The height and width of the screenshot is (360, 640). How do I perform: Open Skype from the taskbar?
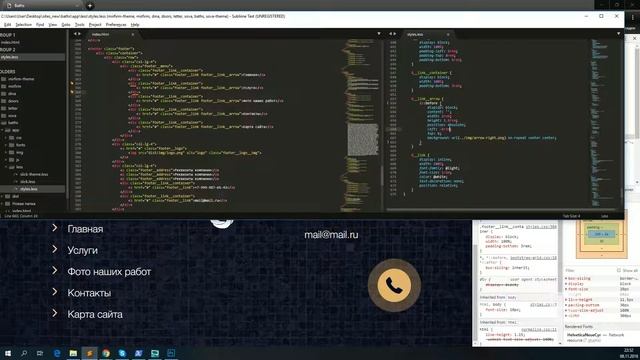tap(122, 353)
